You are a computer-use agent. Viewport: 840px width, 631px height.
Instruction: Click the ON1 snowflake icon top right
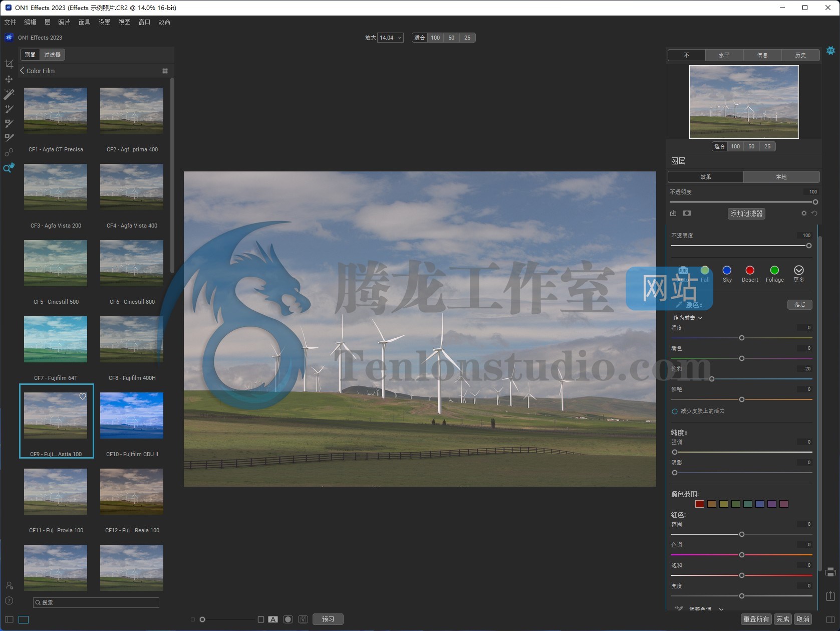[830, 51]
